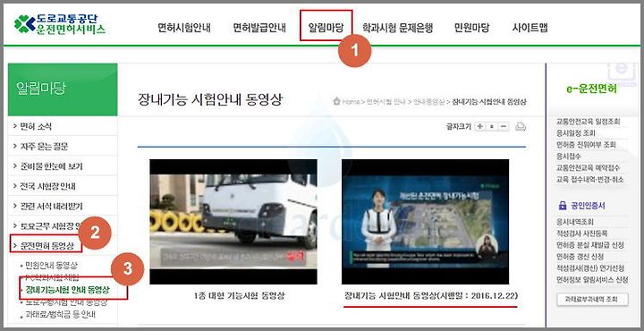Open 1종 대형 기능시험 동영상 title link

click(239, 296)
